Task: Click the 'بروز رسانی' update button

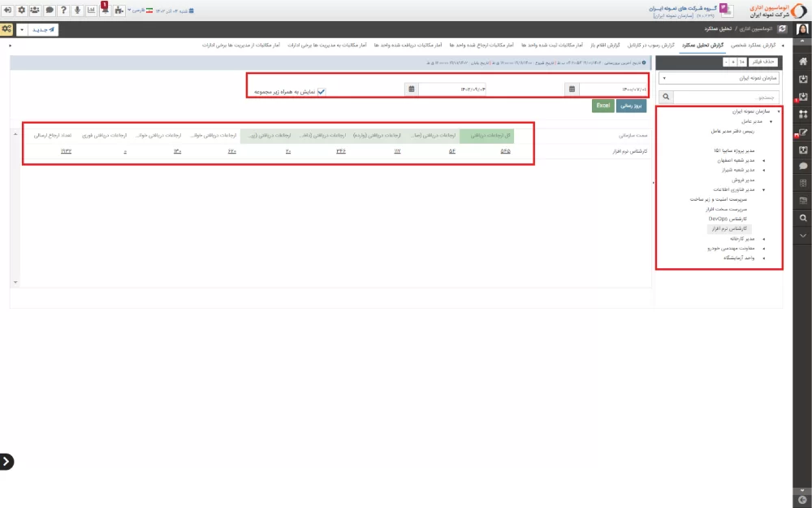Action: tap(632, 106)
